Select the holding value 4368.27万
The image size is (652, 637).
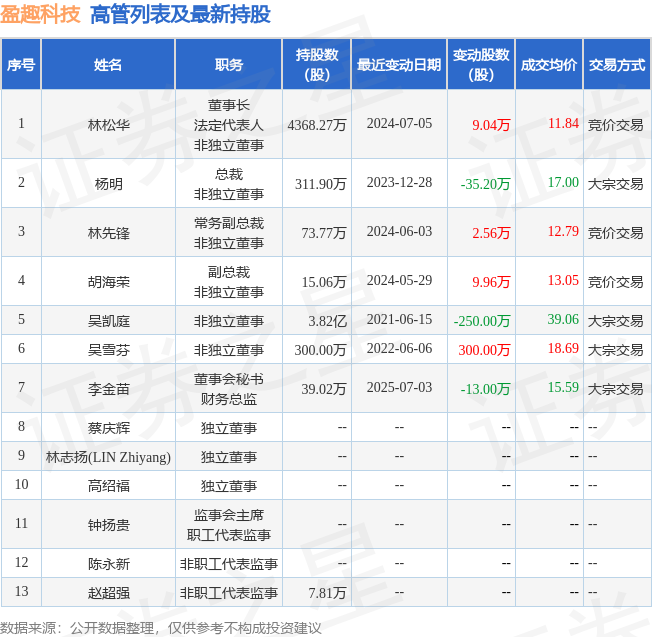click(317, 125)
